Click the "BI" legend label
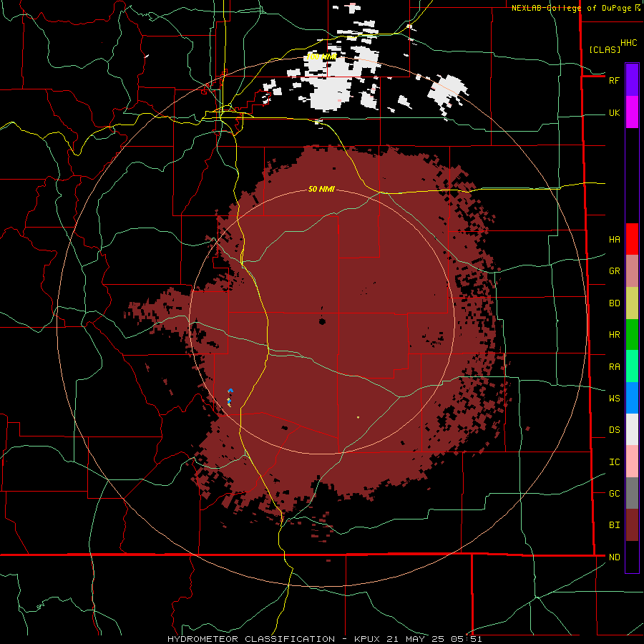 pyautogui.click(x=614, y=525)
